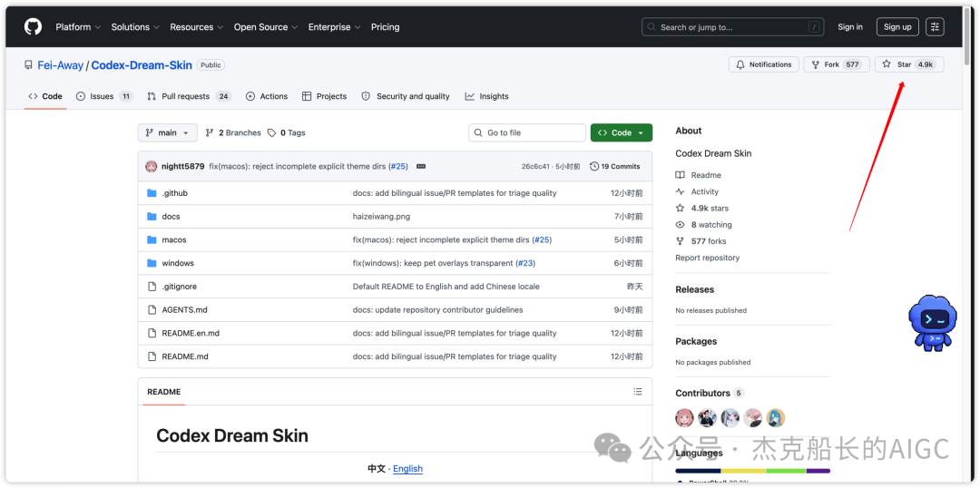Open the AGENTS.md file
This screenshot has width=980, height=488.
184,310
